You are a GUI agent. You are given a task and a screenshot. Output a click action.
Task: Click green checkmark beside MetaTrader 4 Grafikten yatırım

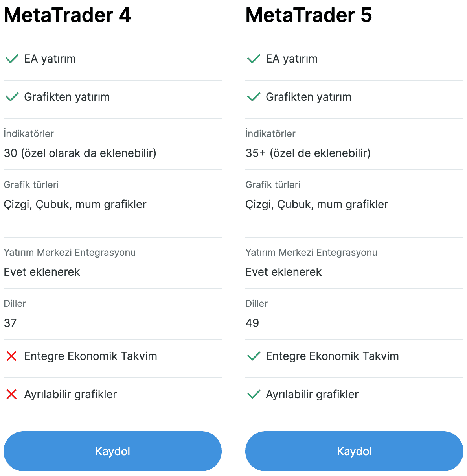12,97
